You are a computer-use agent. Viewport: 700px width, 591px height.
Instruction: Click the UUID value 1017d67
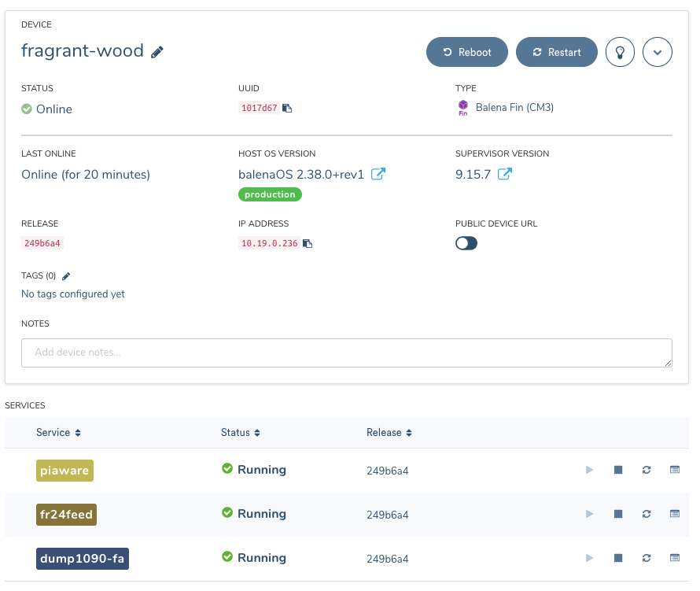click(259, 108)
